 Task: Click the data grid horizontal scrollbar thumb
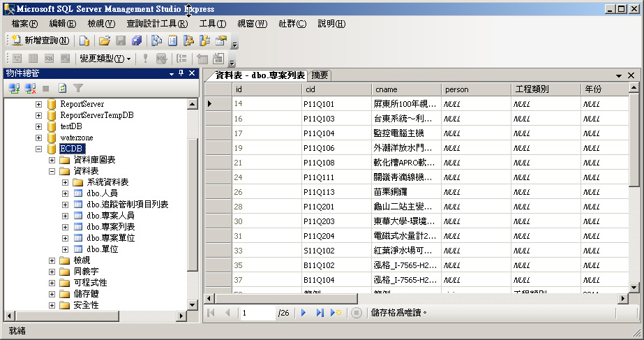point(286,299)
